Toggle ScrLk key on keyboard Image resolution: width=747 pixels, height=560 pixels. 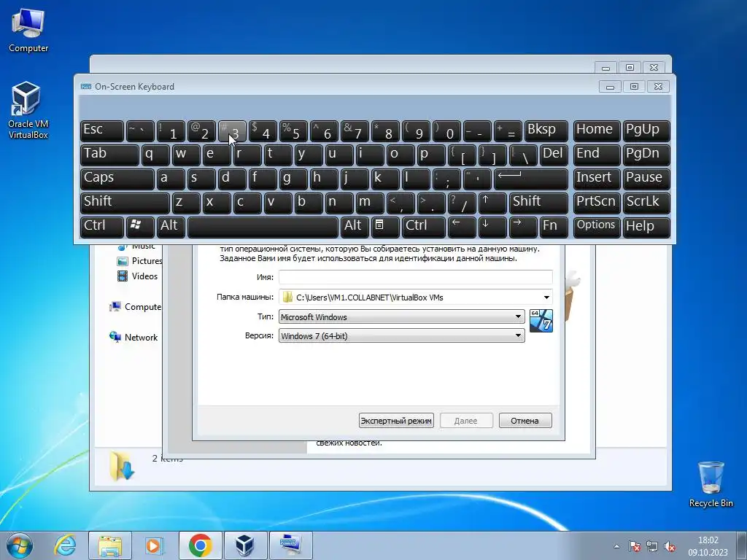pyautogui.click(x=646, y=203)
